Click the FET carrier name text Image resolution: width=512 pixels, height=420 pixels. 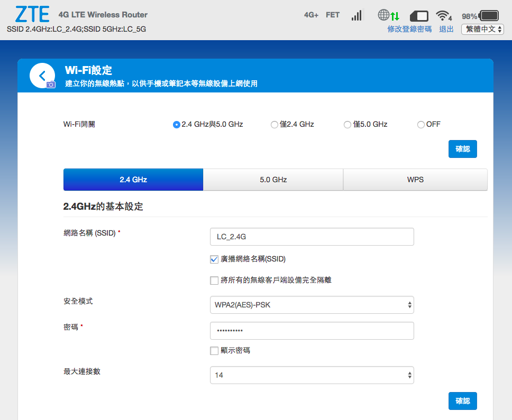pos(332,15)
